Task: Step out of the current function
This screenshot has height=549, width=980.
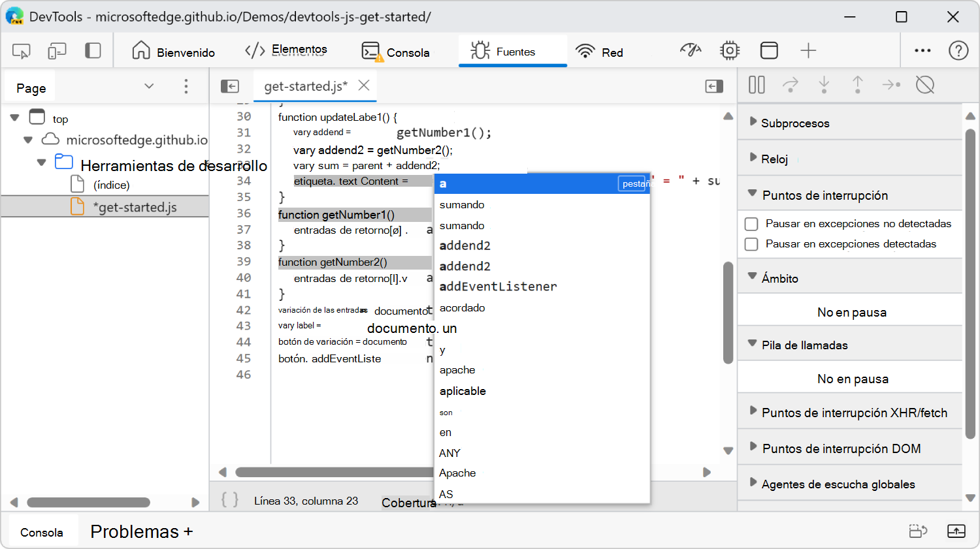Action: coord(857,85)
